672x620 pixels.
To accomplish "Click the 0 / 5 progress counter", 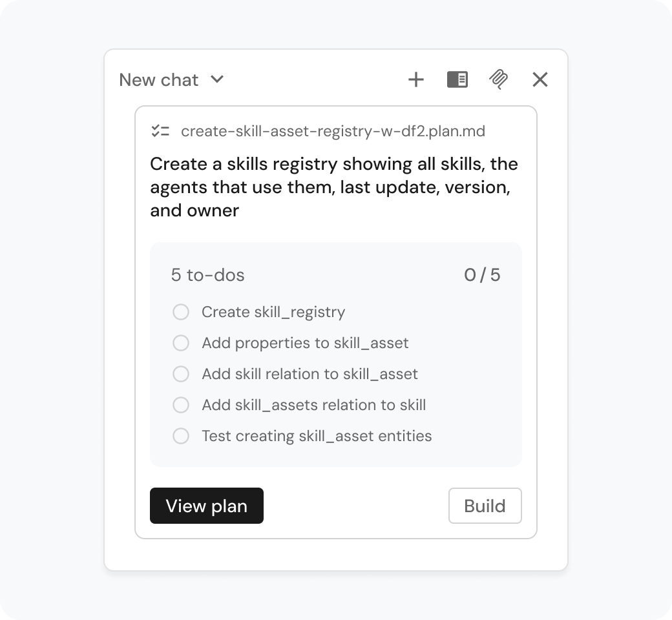I will pyautogui.click(x=482, y=275).
